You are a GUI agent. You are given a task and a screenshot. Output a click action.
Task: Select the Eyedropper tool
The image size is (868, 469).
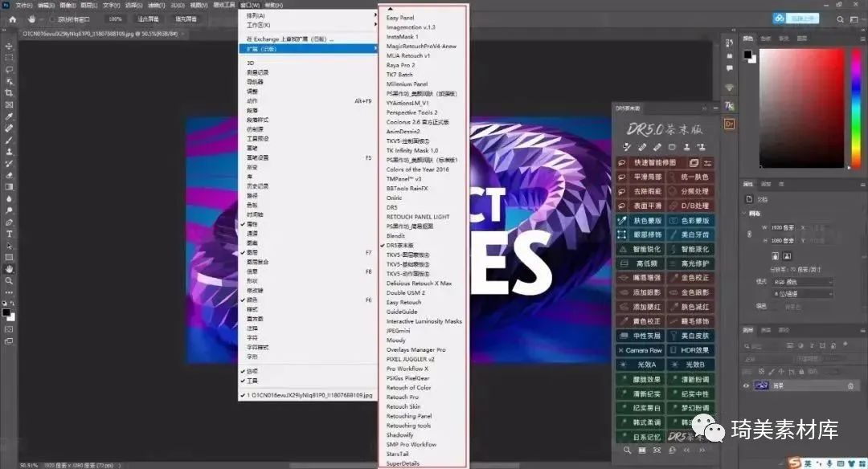9,116
